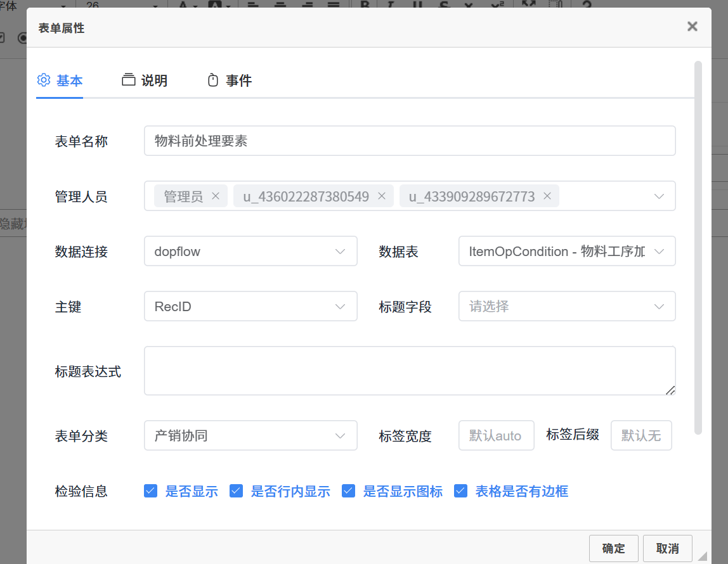
Task: Remove the u_433909289672773 user tag
Action: tap(547, 196)
